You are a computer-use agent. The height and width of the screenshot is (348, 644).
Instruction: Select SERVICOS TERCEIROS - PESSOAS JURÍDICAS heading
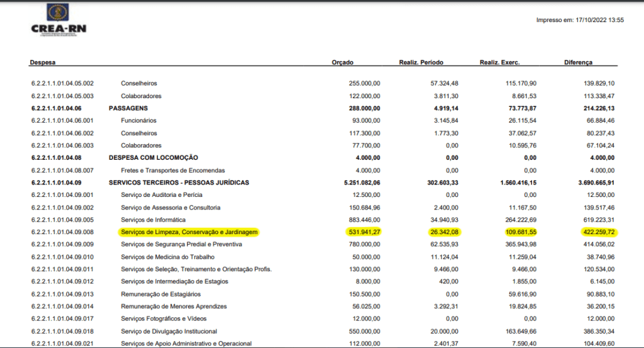tap(179, 182)
